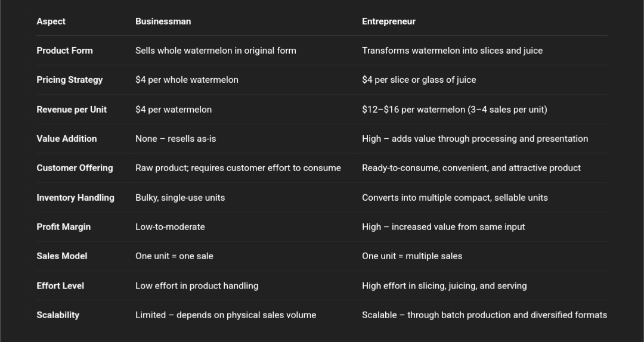Click the Pricing Strategy row label
644x342 pixels.
(69, 80)
